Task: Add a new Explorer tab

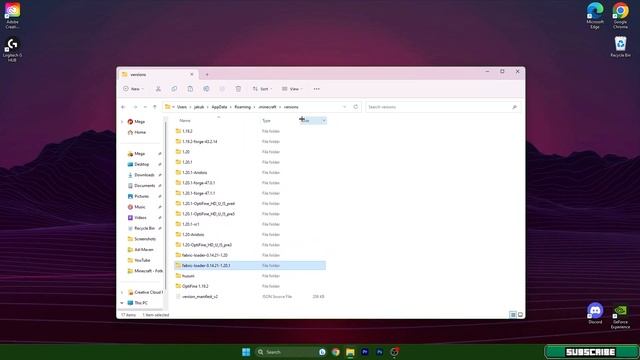Action: click(x=207, y=75)
